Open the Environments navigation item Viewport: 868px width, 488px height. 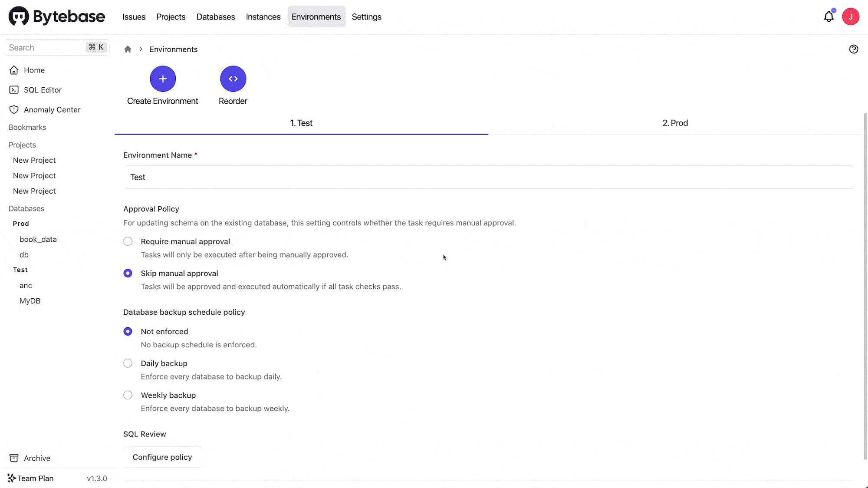pyautogui.click(x=316, y=16)
